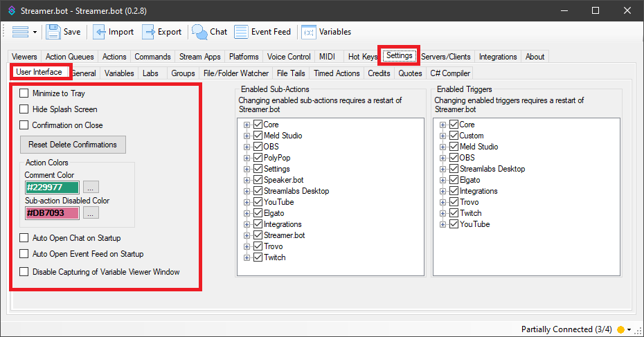Select Elgato item in Sub-Actions tree
This screenshot has width=644, height=337.
tap(274, 213)
